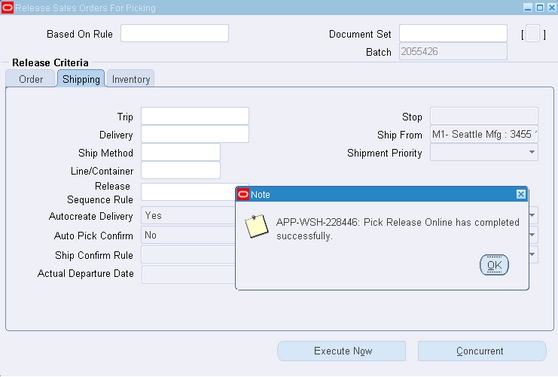Open the Autocreate Delivery dropdown showing Yes

click(x=189, y=215)
